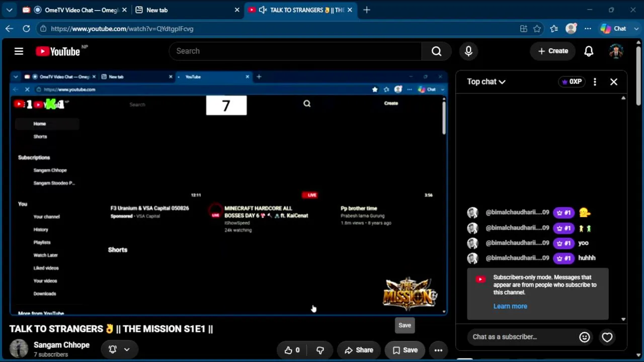The width and height of the screenshot is (644, 362).
Task: Open the Sangam Chhope channel name link
Action: point(61,345)
